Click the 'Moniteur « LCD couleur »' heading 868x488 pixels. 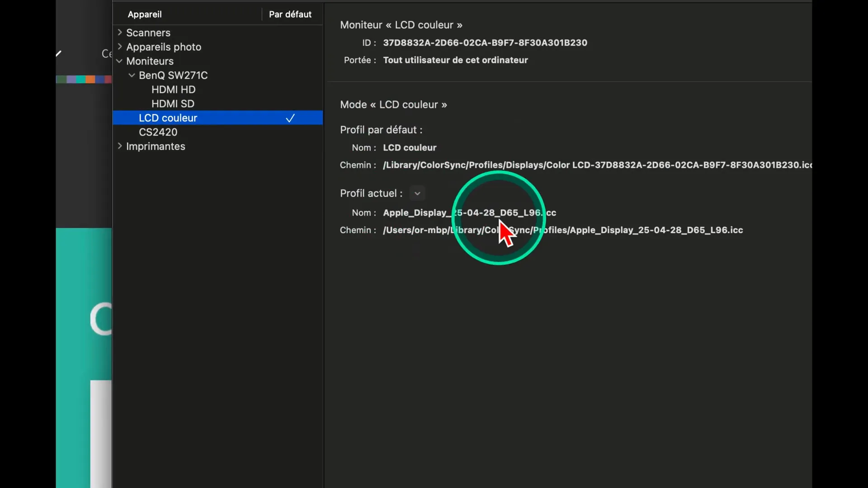[x=401, y=25]
